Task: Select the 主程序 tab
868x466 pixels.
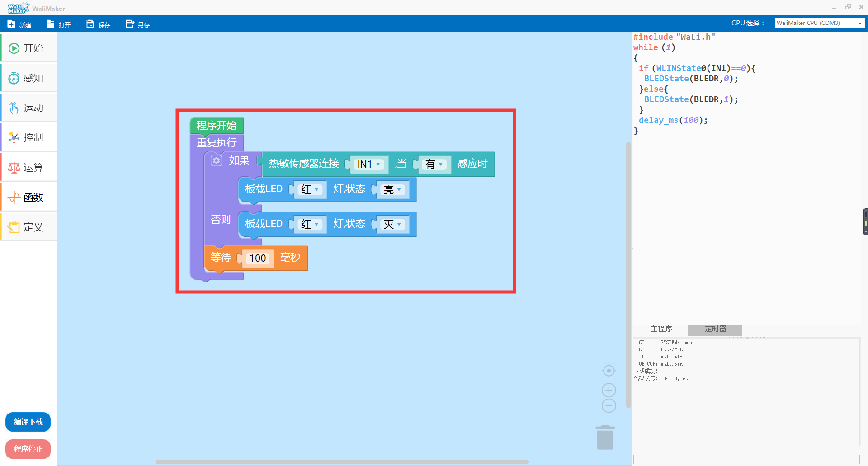Action: [661, 329]
